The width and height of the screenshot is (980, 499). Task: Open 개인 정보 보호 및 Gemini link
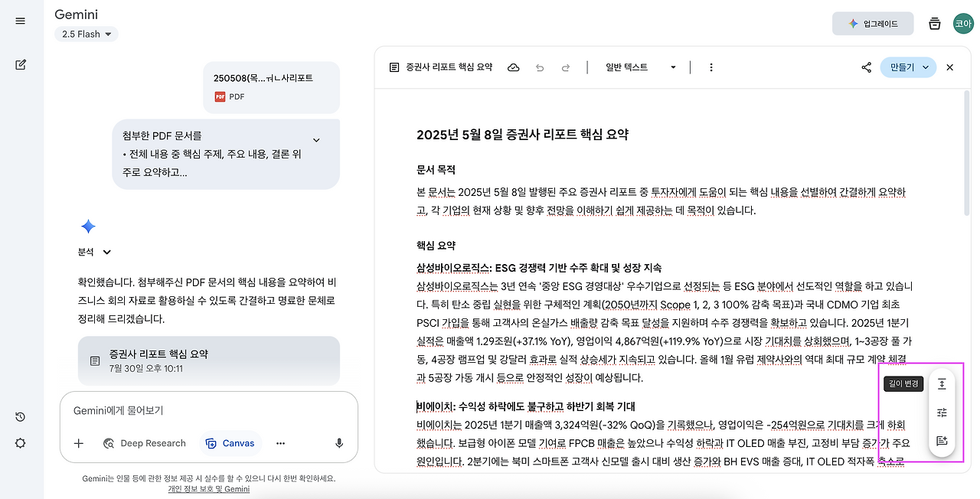coord(208,489)
